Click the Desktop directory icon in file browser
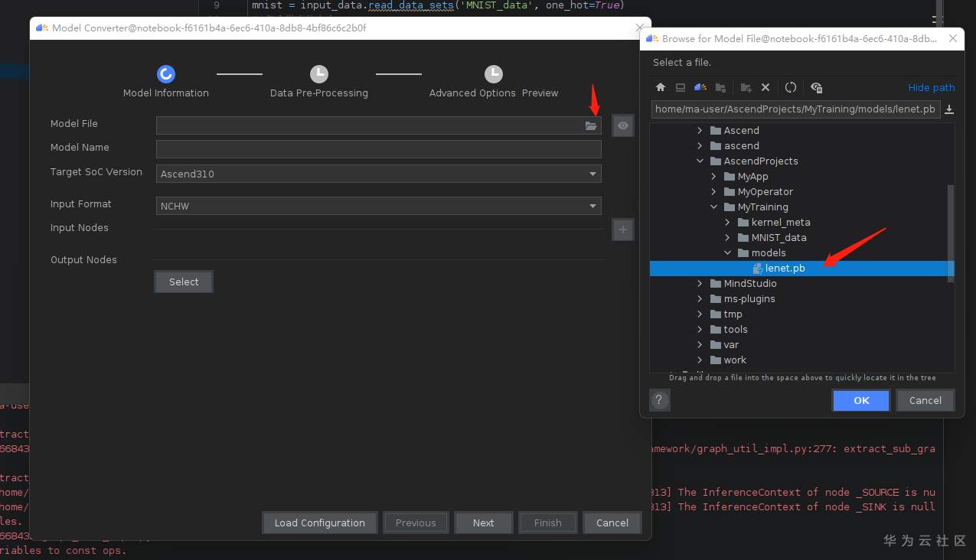The width and height of the screenshot is (976, 560). pos(681,87)
